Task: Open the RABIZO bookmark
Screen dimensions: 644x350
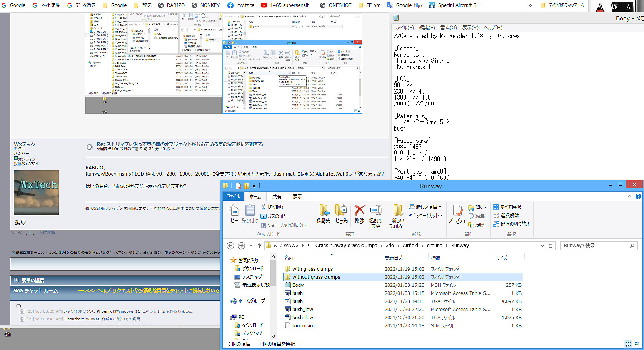Action: click(171, 5)
